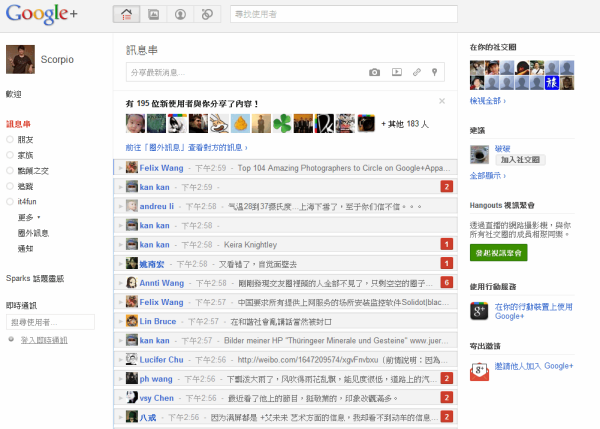Open the Home stream icon in top navigation
Image resolution: width=600 pixels, height=429 pixels.
[x=126, y=15]
